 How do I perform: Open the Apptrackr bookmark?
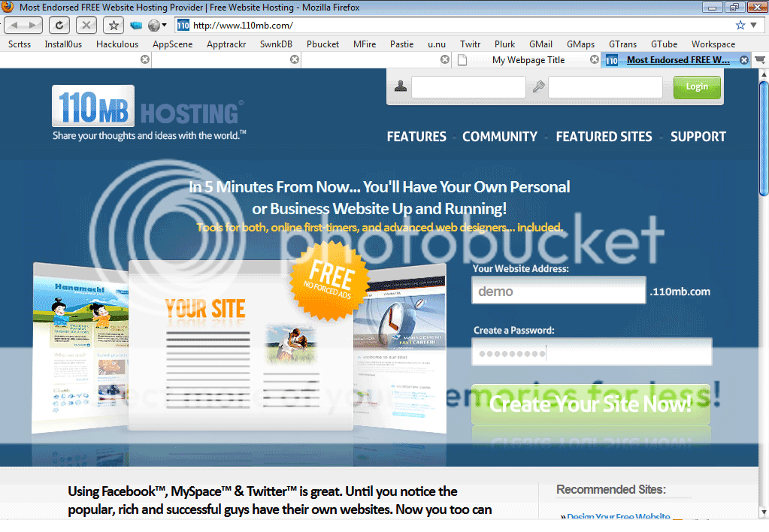(x=226, y=44)
